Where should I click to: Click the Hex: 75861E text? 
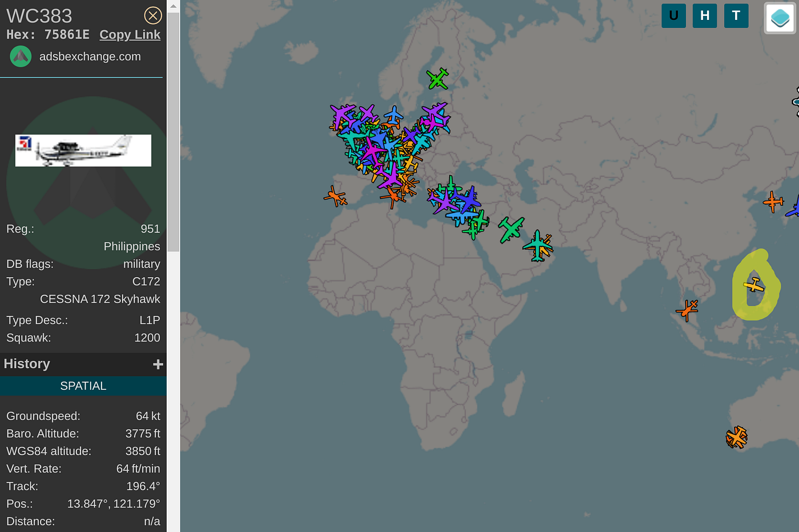click(x=48, y=35)
